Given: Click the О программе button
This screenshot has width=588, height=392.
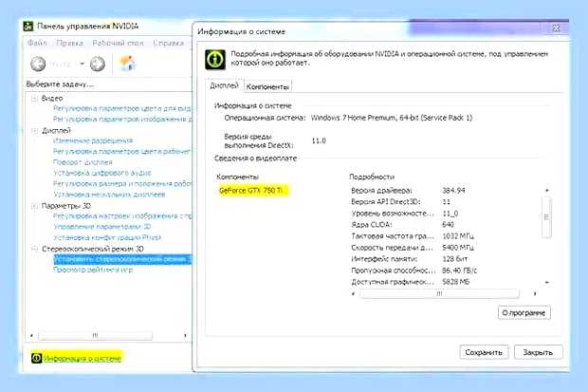Looking at the screenshot, I should (x=524, y=313).
